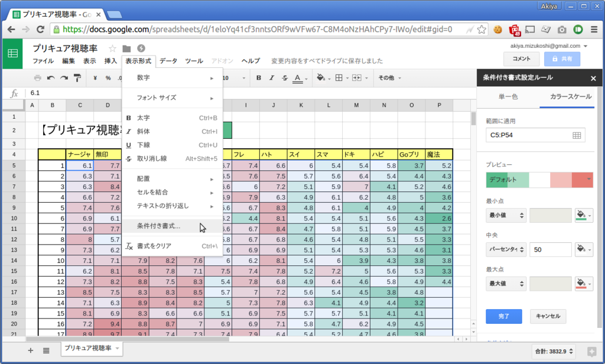Pick the minimum point fill color

583,215
